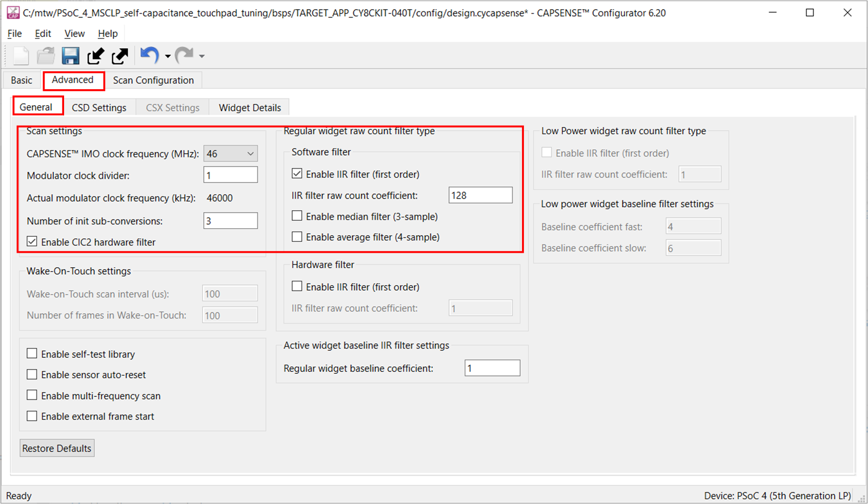Click the Device: PSoC 4 status text

tap(777, 496)
